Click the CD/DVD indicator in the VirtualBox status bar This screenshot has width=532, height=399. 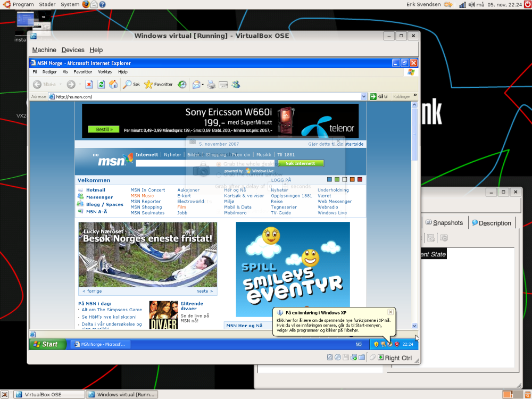coord(338,358)
